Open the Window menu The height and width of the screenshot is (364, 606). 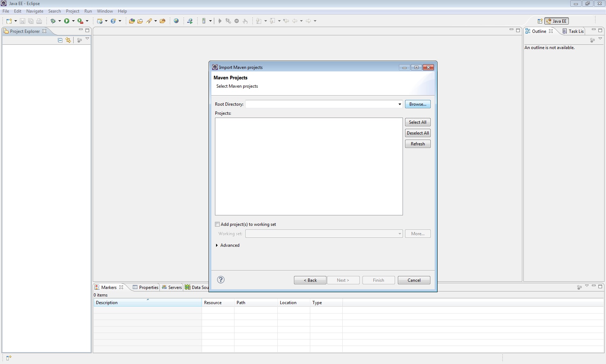[105, 11]
